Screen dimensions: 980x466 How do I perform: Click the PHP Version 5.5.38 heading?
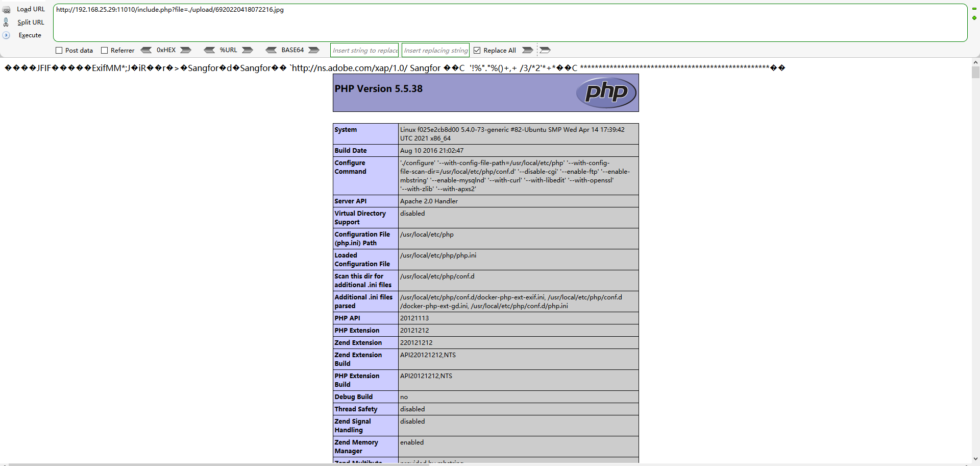pyautogui.click(x=378, y=89)
